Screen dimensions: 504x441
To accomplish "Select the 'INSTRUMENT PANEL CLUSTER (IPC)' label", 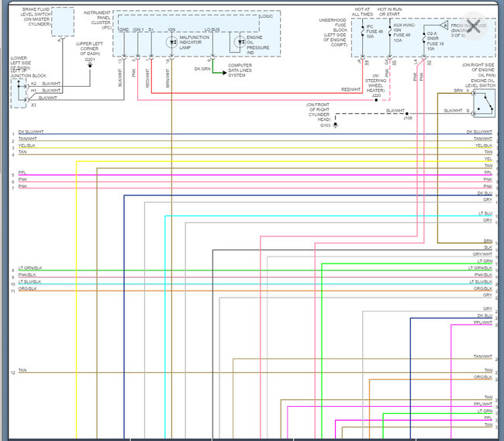I will (97, 20).
